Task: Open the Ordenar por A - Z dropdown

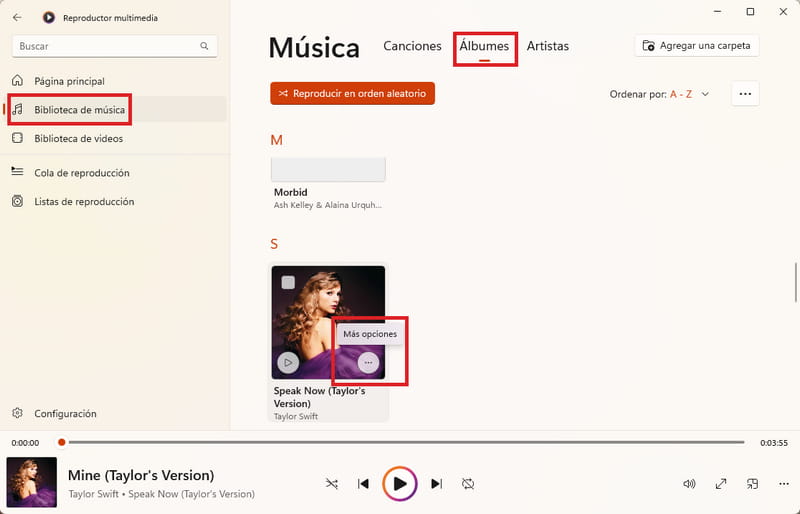Action: [x=659, y=94]
